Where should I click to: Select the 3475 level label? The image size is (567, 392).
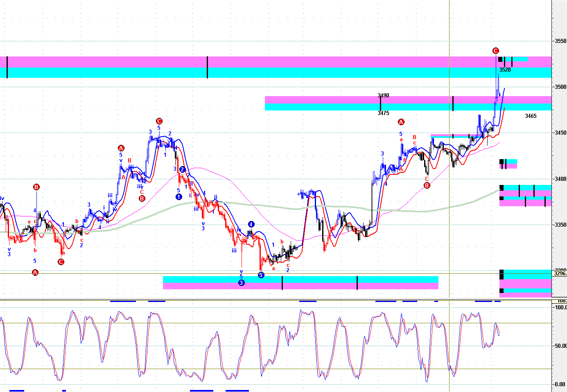(x=383, y=113)
